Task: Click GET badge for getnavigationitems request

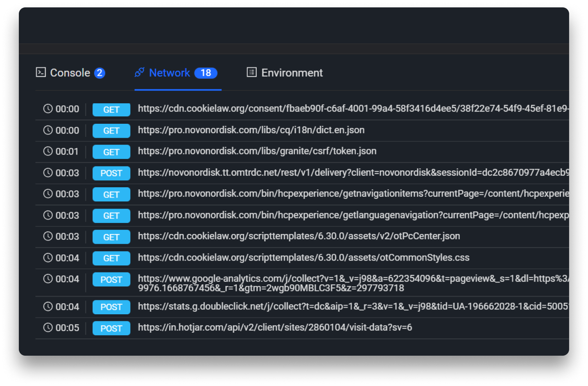Action: 111,194
